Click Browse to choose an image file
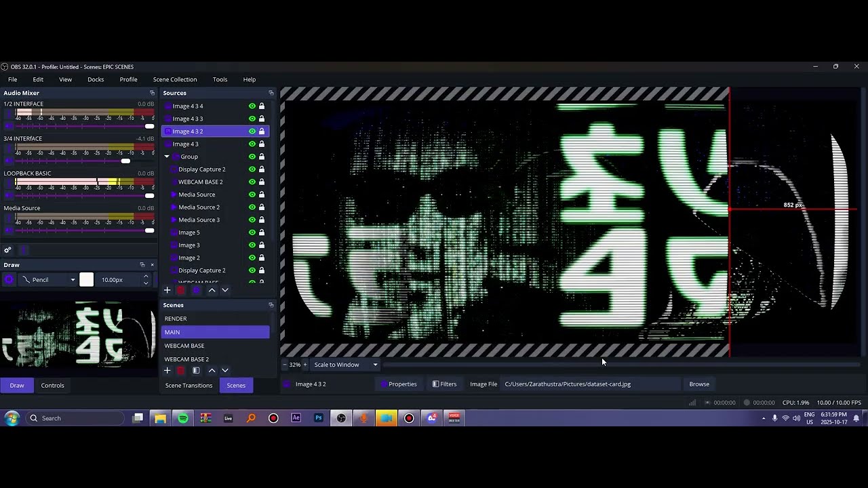The width and height of the screenshot is (868, 488). [x=699, y=384]
